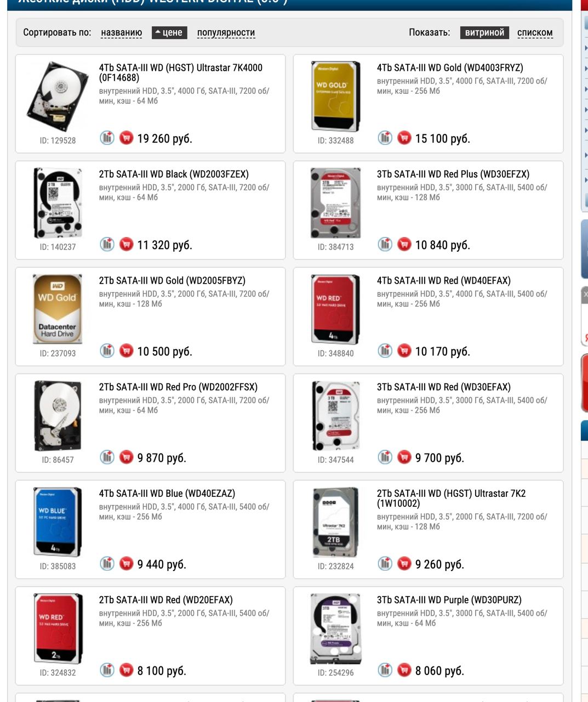
Task: Toggle the цене sort direction
Action: click(169, 32)
